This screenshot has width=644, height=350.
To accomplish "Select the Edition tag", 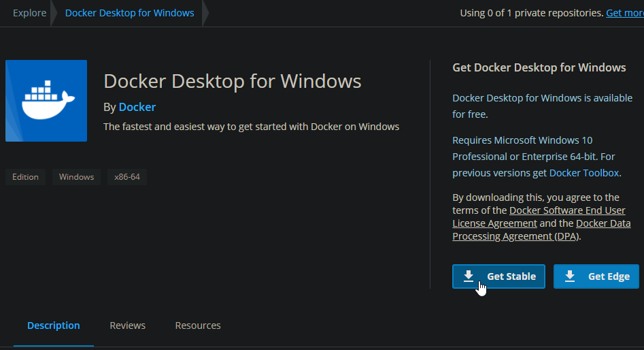I will [25, 177].
